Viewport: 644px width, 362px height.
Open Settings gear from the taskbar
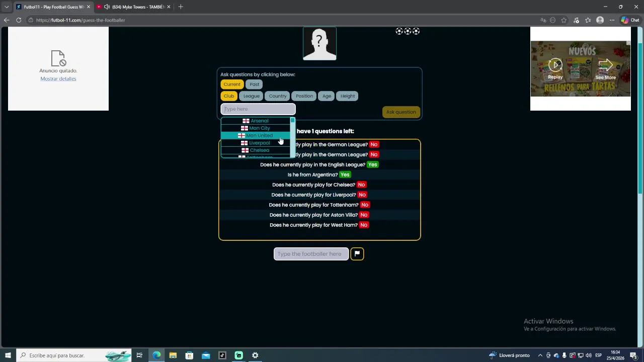click(x=255, y=355)
